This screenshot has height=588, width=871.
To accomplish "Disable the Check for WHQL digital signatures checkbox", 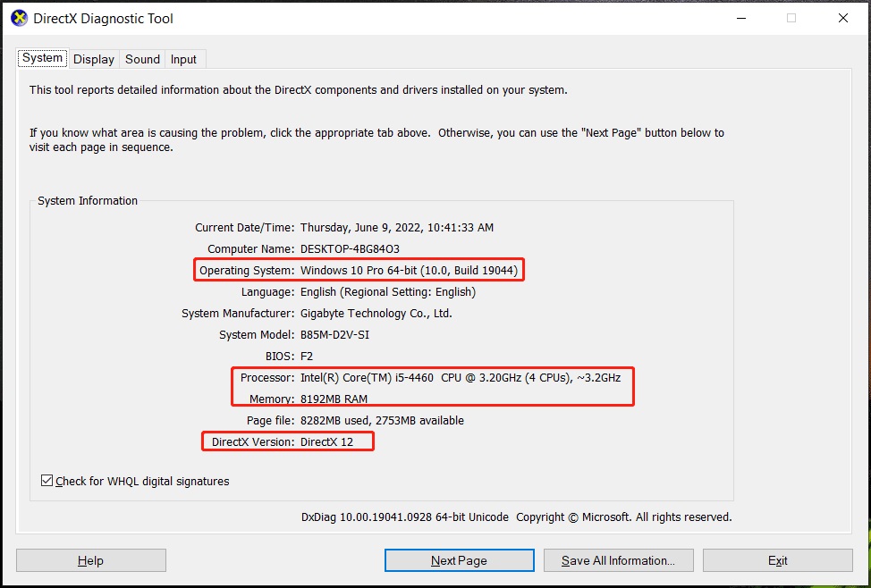I will 46,480.
